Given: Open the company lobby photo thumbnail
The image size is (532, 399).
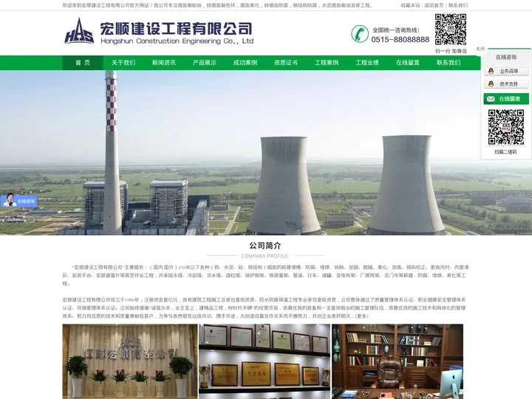Looking at the screenshot, I should point(130,361).
